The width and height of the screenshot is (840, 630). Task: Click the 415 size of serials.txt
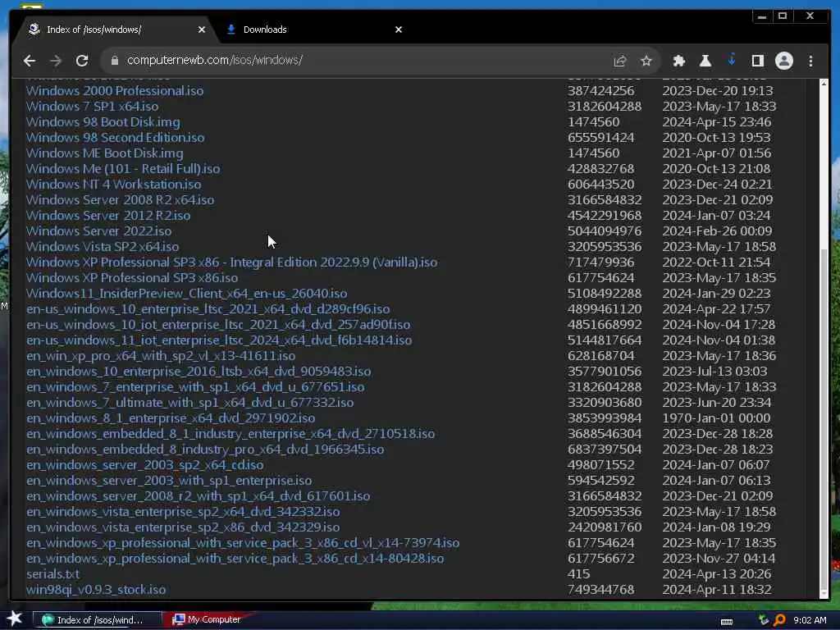pos(578,573)
